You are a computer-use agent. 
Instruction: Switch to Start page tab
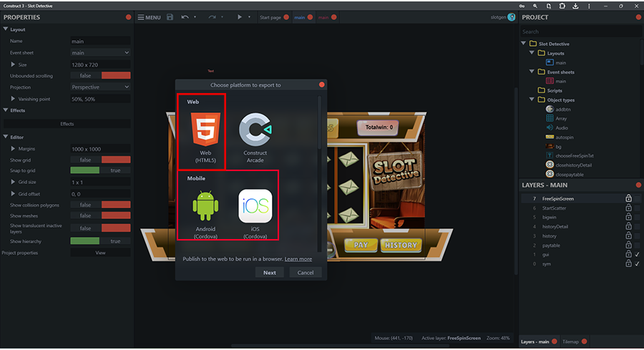click(270, 17)
